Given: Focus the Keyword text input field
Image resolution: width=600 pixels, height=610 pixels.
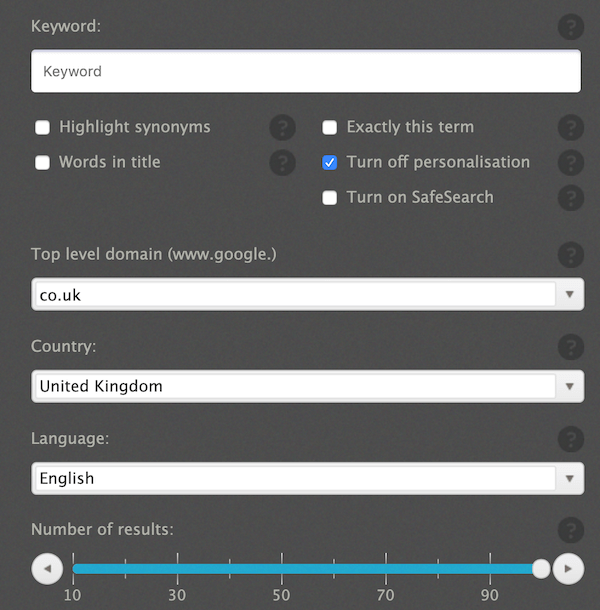Looking at the screenshot, I should [306, 72].
